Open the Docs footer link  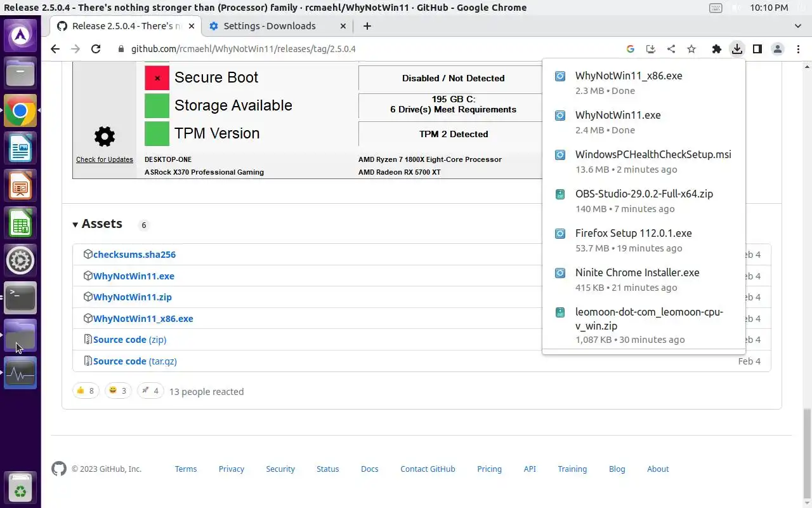point(370,469)
